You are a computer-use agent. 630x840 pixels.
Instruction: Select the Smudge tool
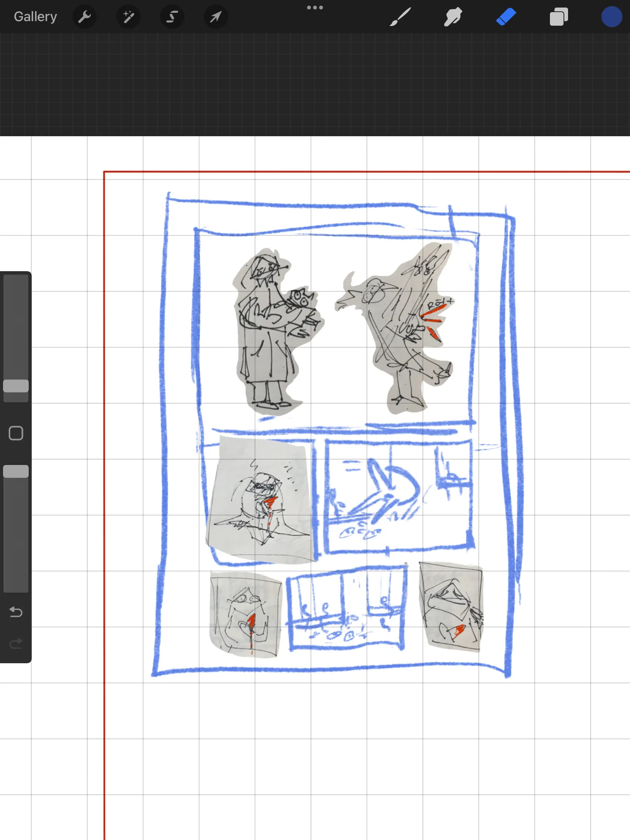(x=452, y=17)
